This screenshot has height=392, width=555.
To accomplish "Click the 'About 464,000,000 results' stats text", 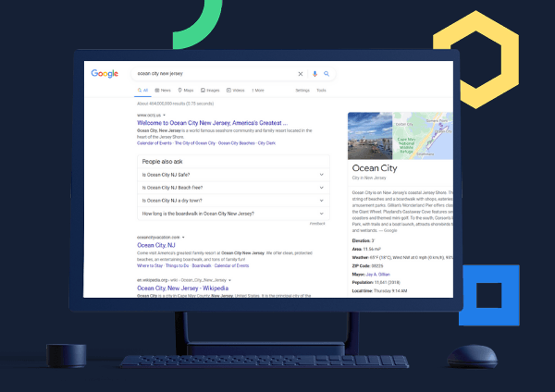I will pos(175,104).
